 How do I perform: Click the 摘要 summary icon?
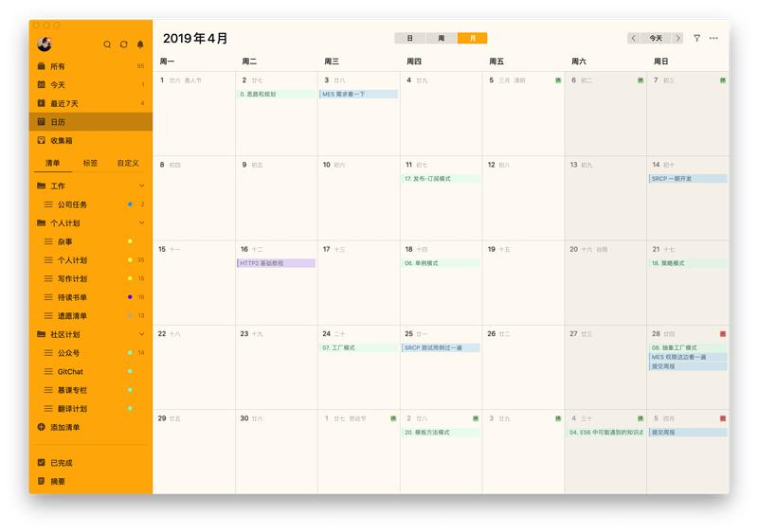(41, 481)
